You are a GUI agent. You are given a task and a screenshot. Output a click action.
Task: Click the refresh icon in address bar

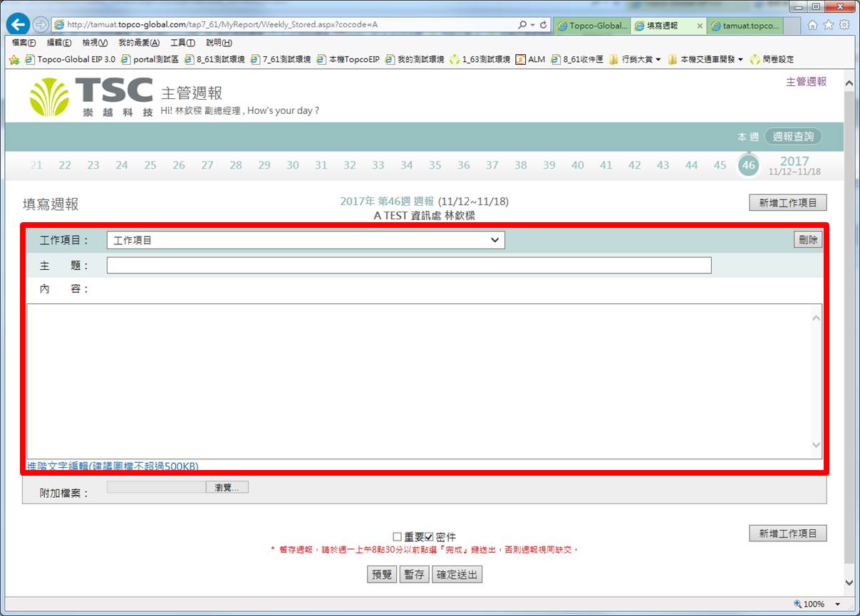pyautogui.click(x=544, y=25)
